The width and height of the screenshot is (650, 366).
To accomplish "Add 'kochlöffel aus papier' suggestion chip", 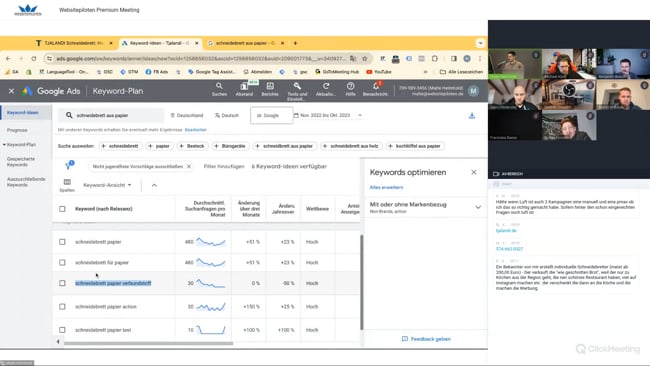I will (x=415, y=146).
